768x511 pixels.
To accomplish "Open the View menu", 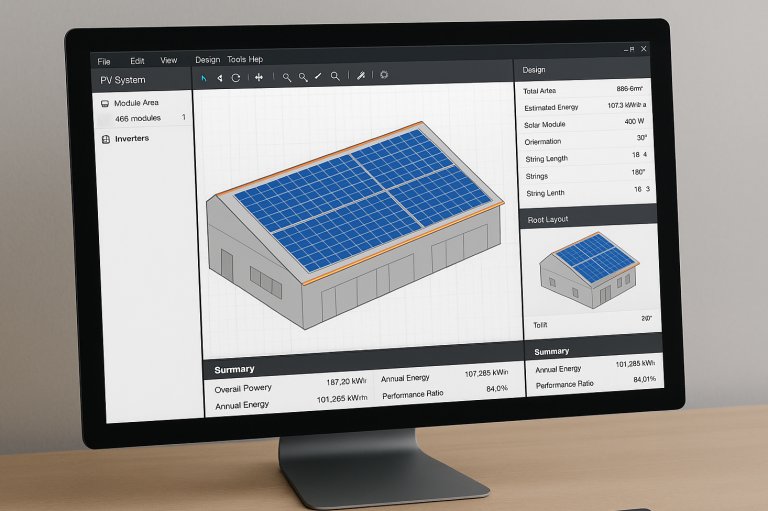I will (168, 61).
